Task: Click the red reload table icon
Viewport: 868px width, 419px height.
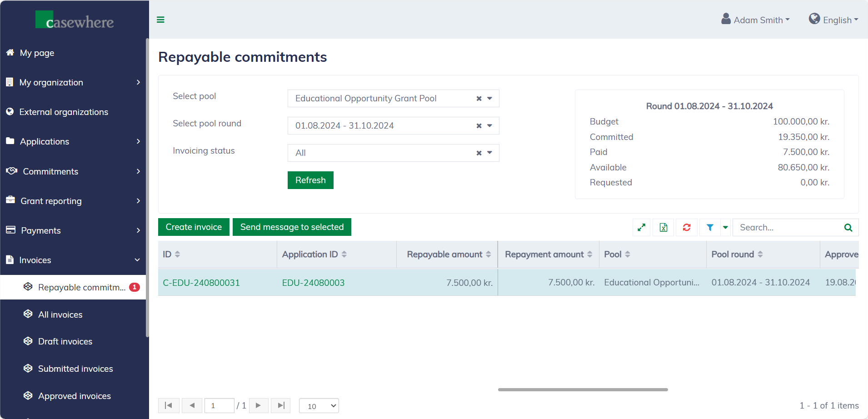Action: (687, 227)
